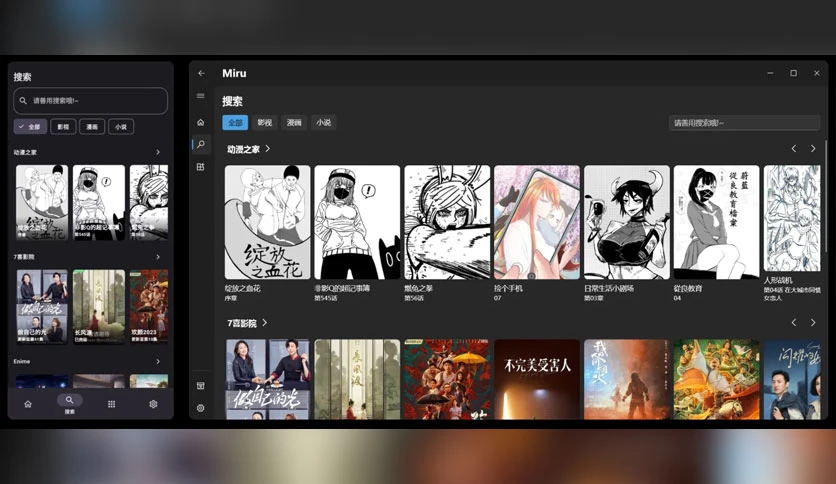The image size is (836, 484).
Task: Click the box icon above desktop sidebar gear
Action: 200,385
